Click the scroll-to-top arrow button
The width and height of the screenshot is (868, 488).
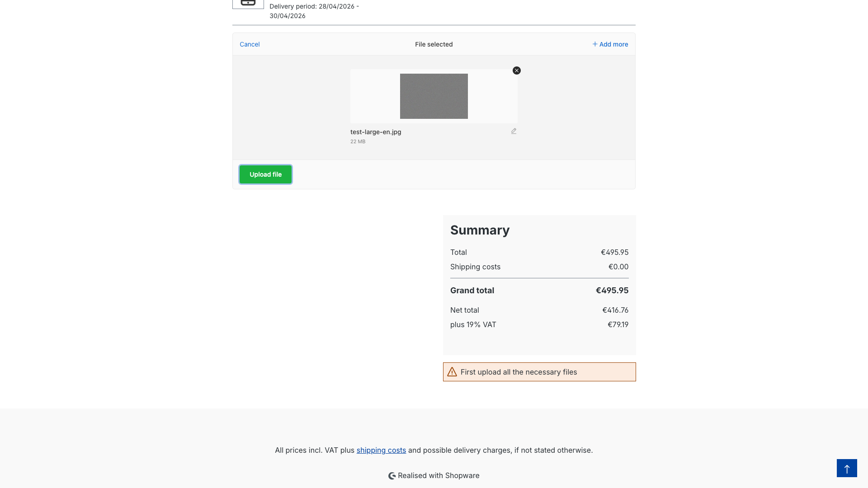tap(847, 468)
